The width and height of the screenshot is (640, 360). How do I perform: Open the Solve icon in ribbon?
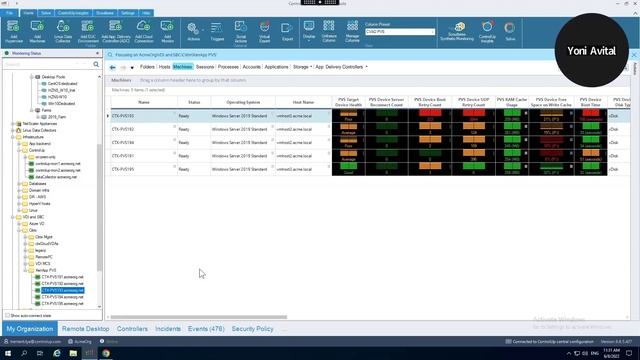pos(510,31)
